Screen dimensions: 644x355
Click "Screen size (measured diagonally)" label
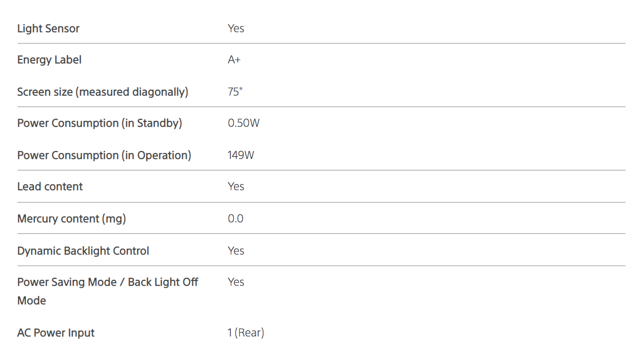(x=102, y=92)
